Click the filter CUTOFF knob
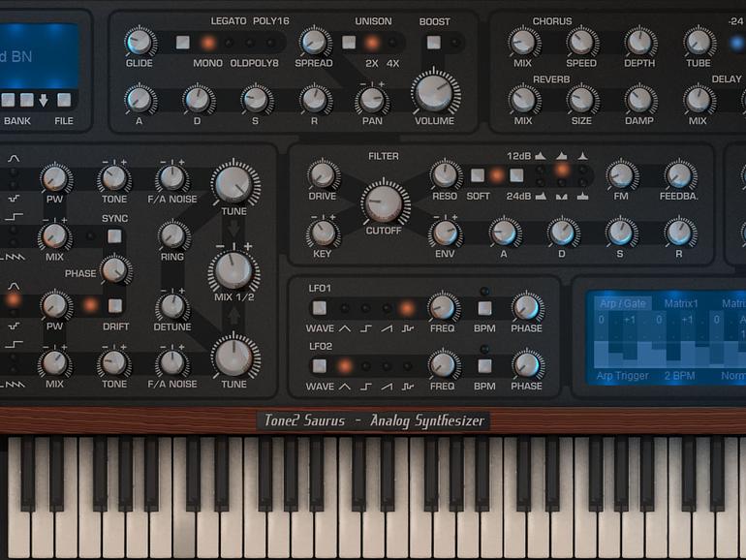This screenshot has height=560, width=746. point(385,202)
